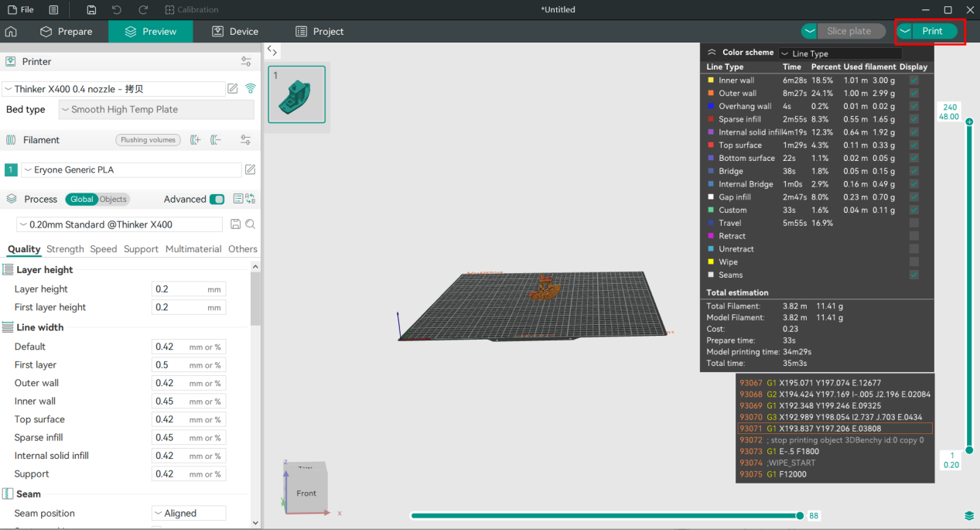This screenshot has height=530, width=980.
Task: Click the First layer line width field
Action: tap(189, 364)
